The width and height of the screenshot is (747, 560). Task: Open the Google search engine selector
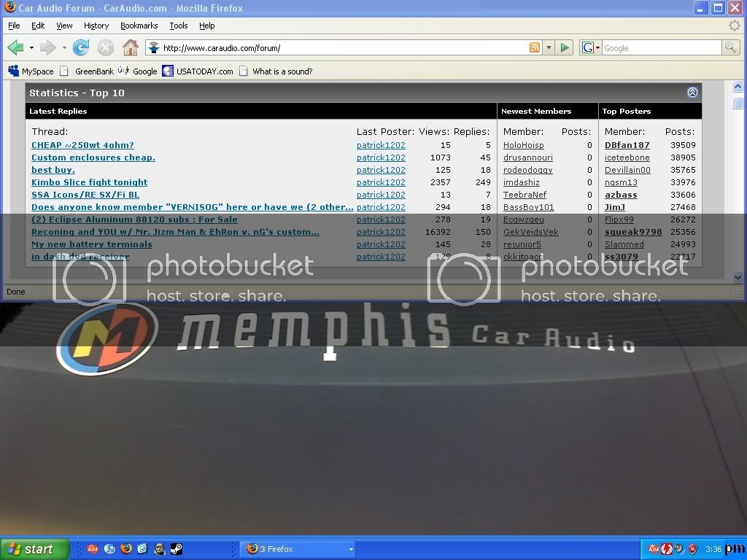click(x=591, y=47)
